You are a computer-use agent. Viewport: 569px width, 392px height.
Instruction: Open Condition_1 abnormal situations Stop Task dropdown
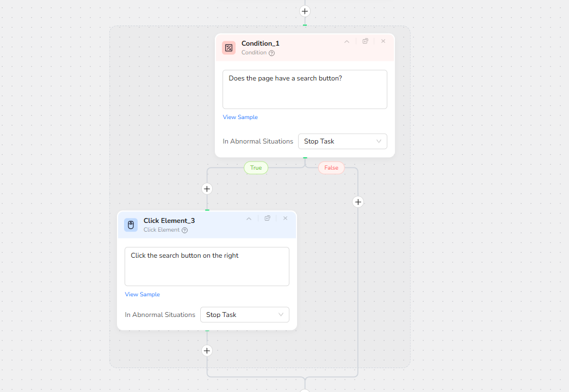point(342,141)
